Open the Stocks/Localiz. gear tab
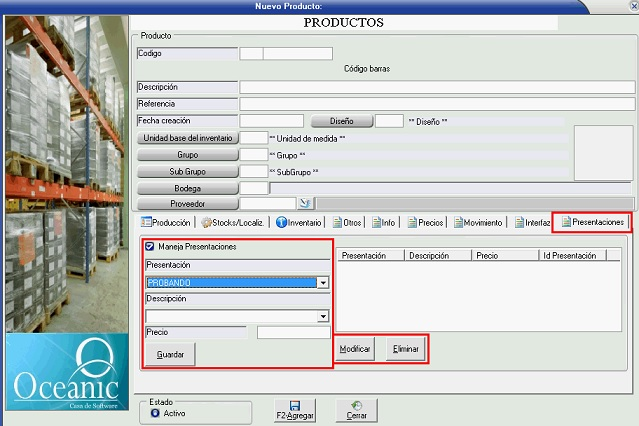 pos(206,223)
